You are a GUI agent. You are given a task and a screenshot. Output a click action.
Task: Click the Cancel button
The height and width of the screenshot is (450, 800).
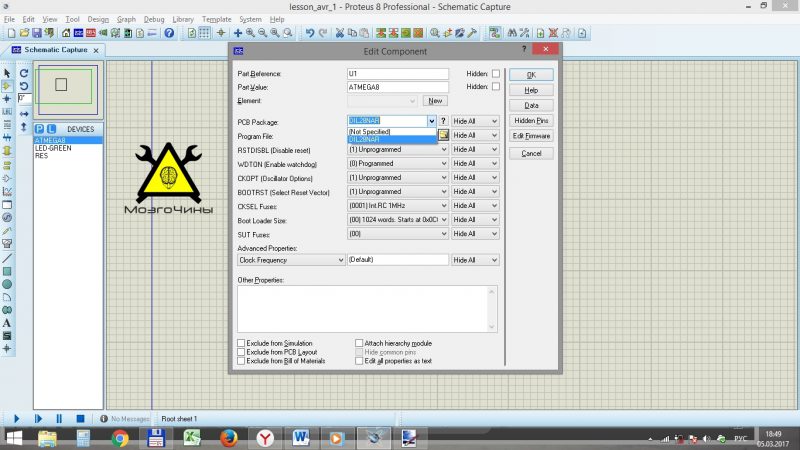coord(531,154)
